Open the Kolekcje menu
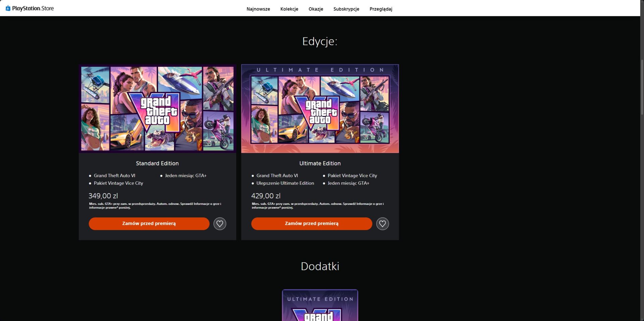Image resolution: width=644 pixels, height=321 pixels. coord(289,9)
